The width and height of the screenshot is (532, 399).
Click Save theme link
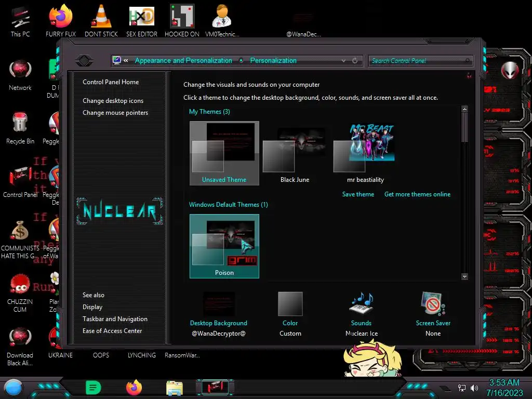tap(358, 194)
